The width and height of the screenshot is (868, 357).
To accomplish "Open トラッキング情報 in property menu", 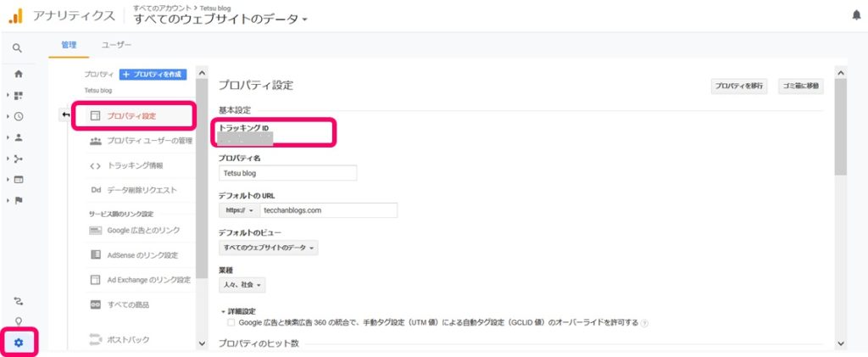I will pyautogui.click(x=134, y=165).
